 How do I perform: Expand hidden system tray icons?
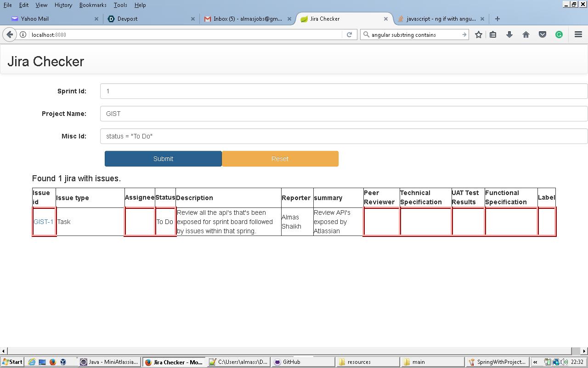(x=535, y=362)
